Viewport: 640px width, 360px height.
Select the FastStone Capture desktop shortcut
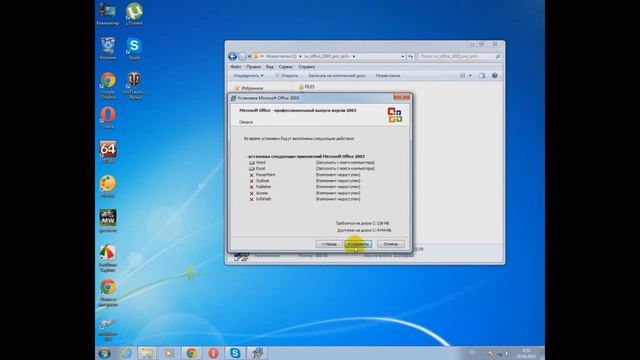point(108,258)
